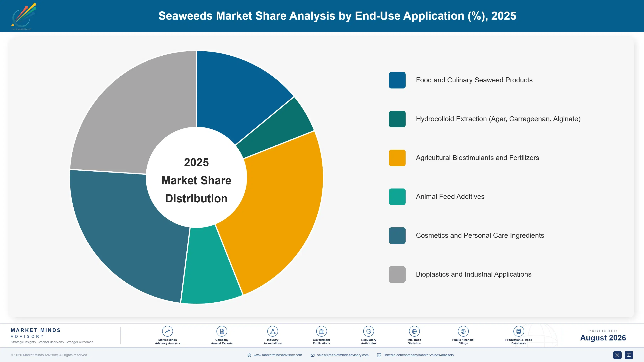The image size is (644, 362).
Task: Open the YouTube icon in footer
Action: coord(629,355)
